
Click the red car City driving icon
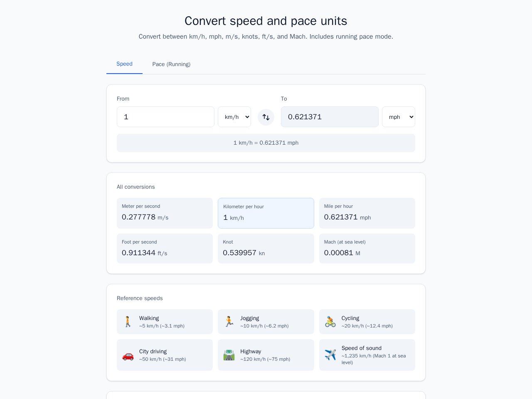point(128,355)
